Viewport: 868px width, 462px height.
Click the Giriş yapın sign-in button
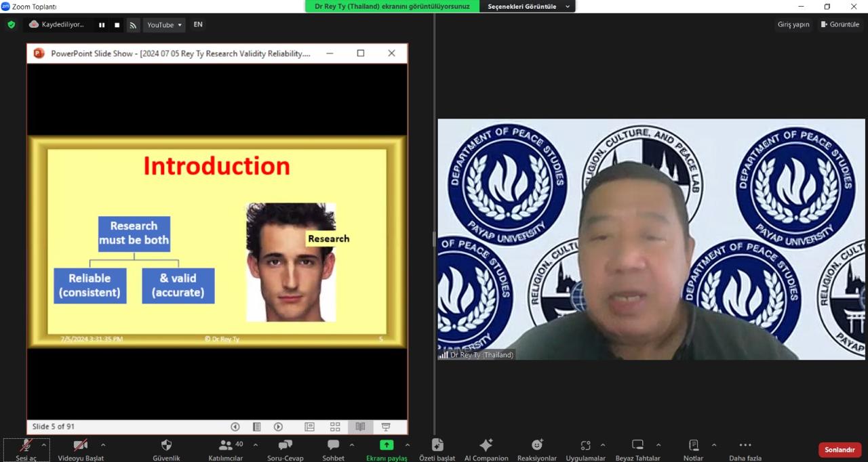pyautogui.click(x=793, y=24)
